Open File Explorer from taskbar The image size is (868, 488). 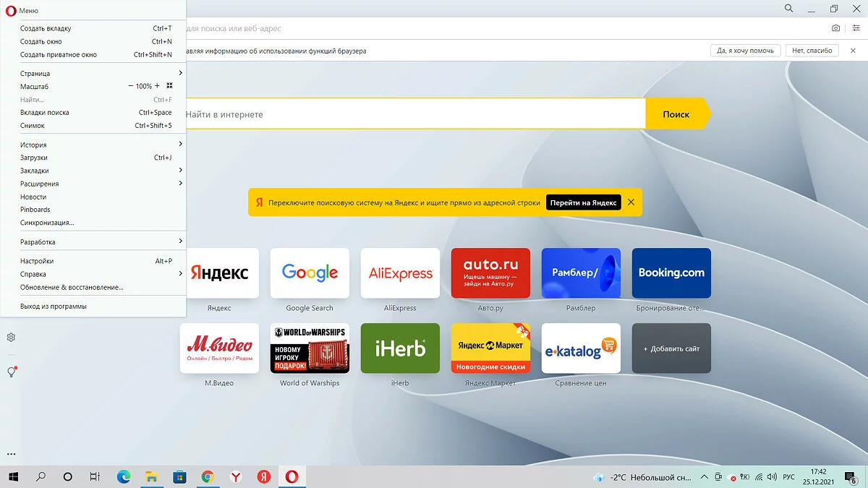[x=152, y=477]
